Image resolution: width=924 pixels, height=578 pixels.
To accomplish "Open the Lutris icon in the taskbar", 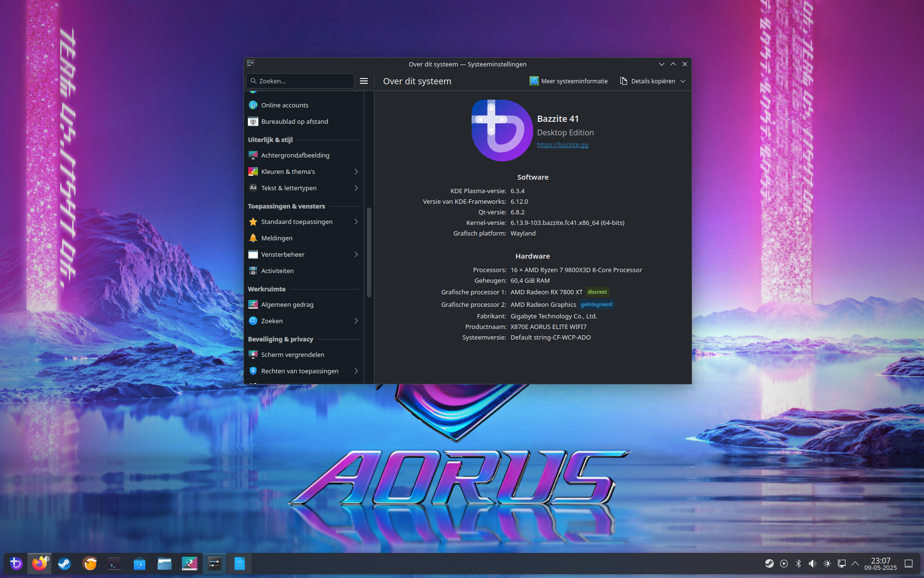I will tap(90, 563).
